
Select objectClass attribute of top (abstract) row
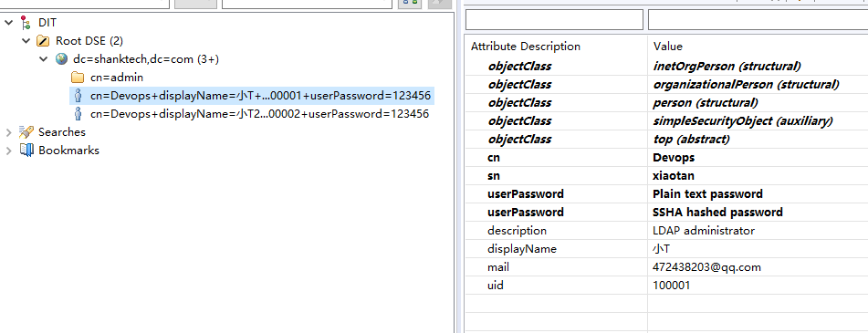pyautogui.click(x=519, y=140)
